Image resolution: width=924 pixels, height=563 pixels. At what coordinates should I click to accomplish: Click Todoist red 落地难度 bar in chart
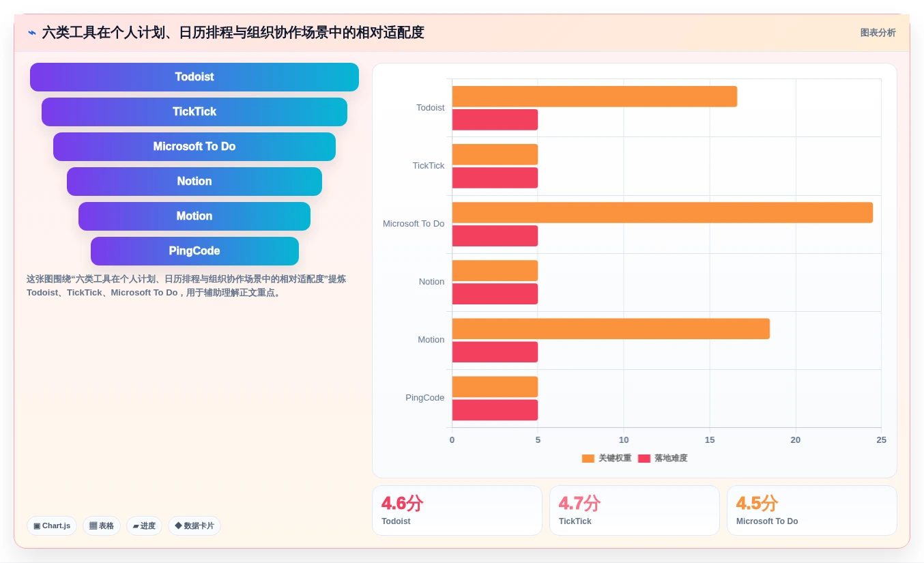495,120
